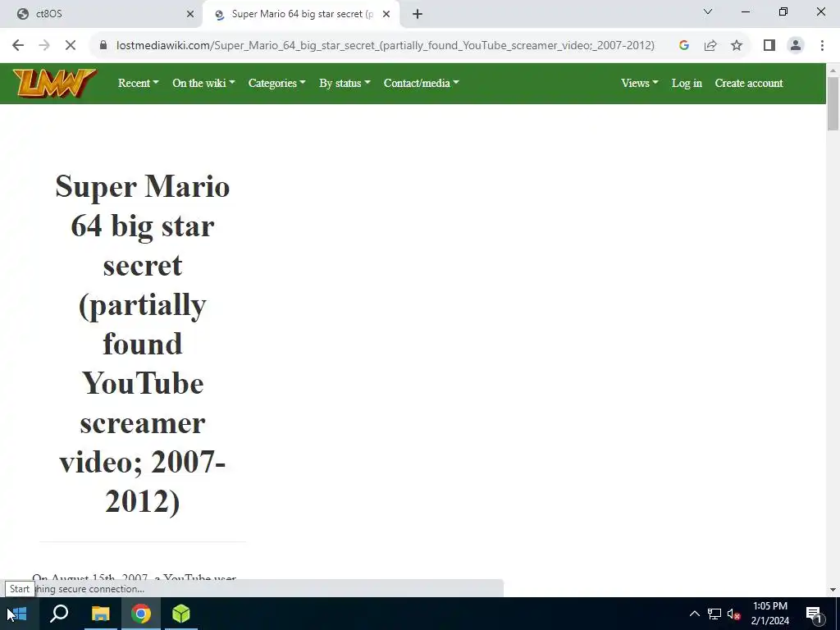Click the page vertical scrollbar thumb
This screenshot has height=630, width=840.
pyautogui.click(x=833, y=103)
